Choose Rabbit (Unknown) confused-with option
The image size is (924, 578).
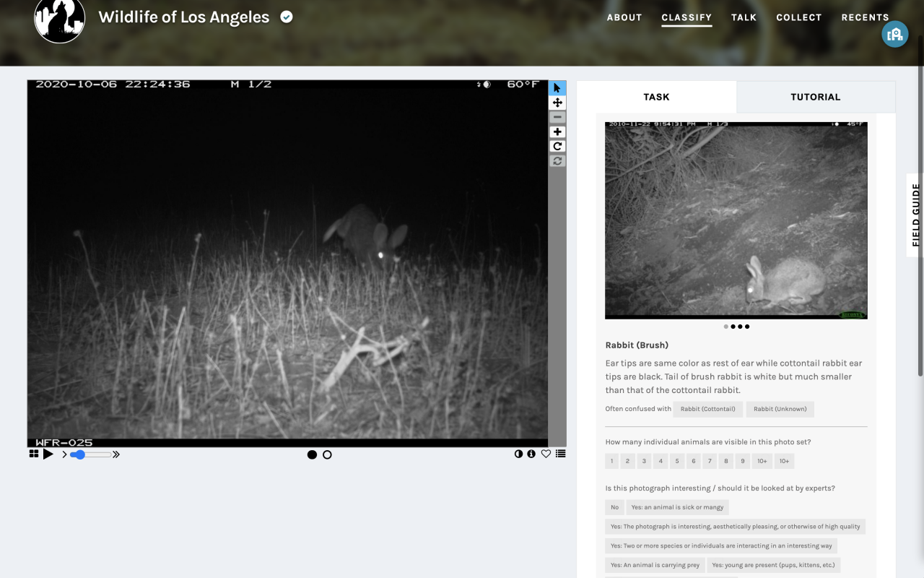click(x=780, y=409)
